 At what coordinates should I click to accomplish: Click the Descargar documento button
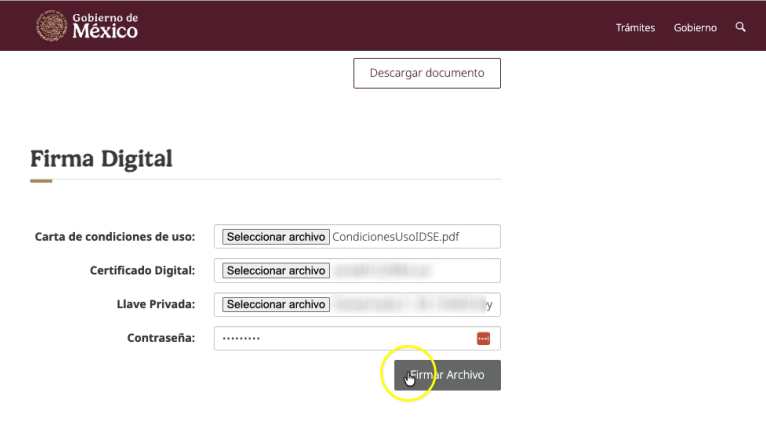[427, 73]
